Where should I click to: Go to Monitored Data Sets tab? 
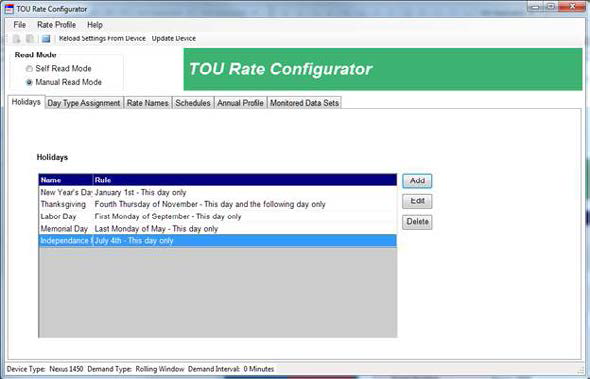(304, 103)
